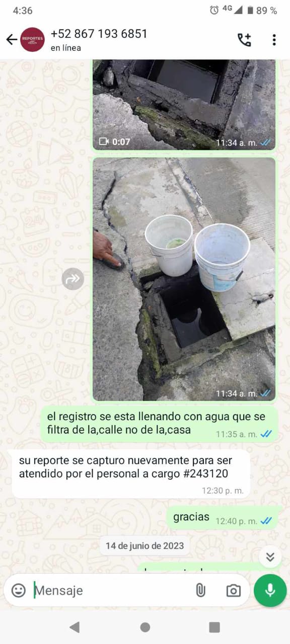This screenshot has height=644, width=290.
Task: Tap the paperclip attachment icon
Action: pos(200,590)
